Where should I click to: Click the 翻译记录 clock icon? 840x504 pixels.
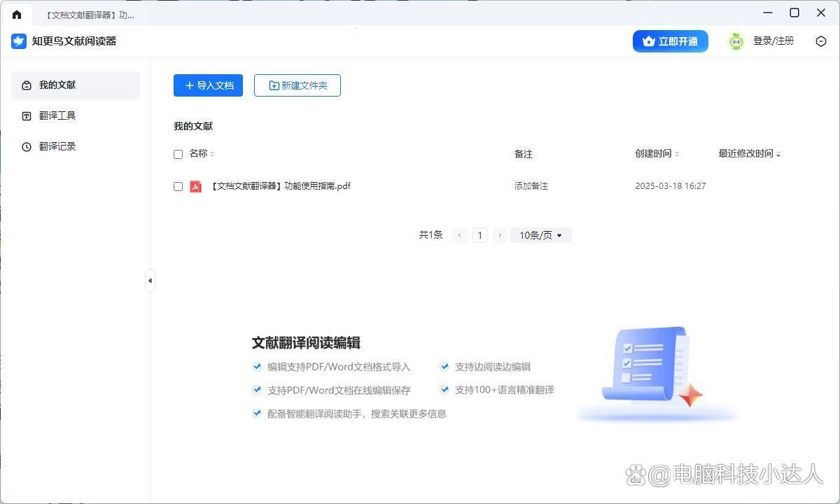pos(27,147)
